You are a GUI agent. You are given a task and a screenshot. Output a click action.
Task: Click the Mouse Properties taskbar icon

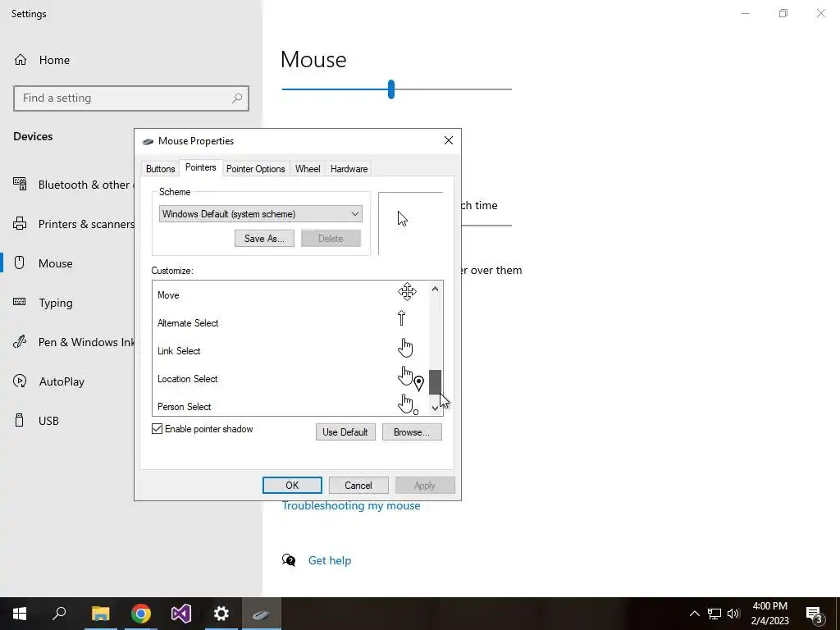tap(262, 614)
